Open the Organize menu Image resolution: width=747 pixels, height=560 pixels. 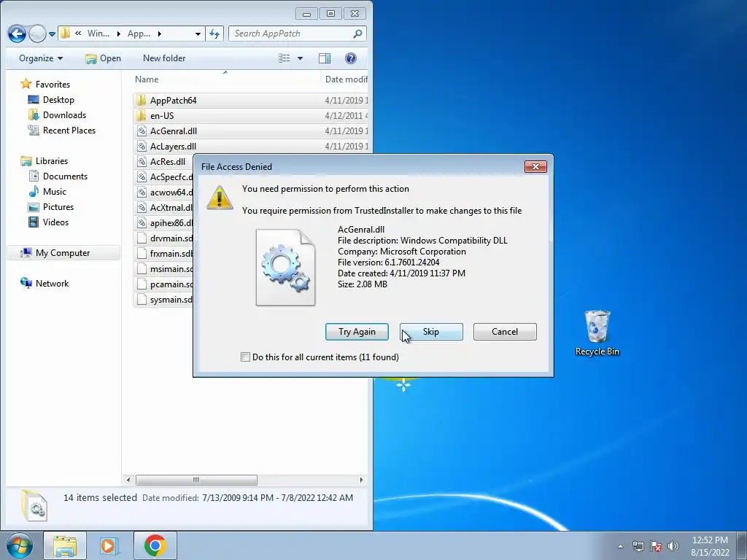point(41,58)
